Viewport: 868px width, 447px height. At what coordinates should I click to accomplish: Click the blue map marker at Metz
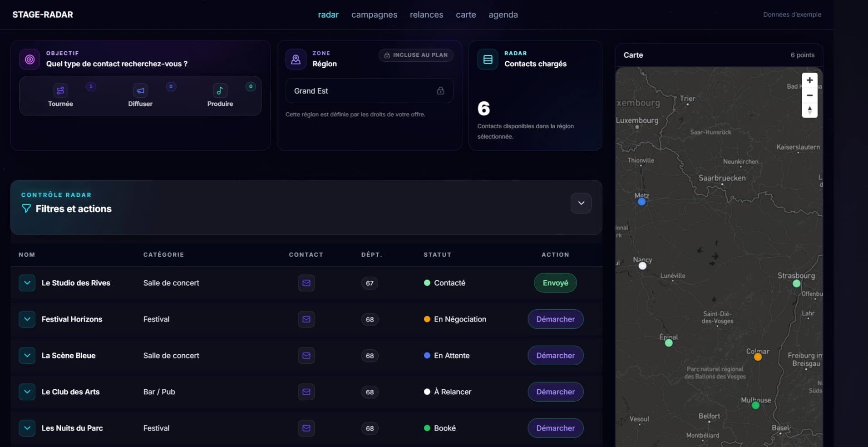pos(641,202)
